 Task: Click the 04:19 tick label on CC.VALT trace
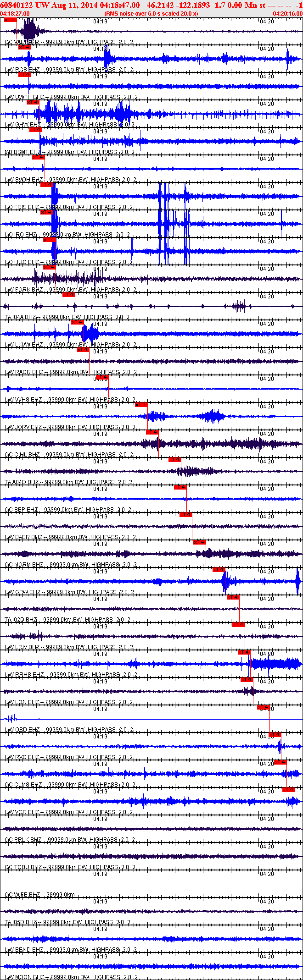(x=100, y=22)
